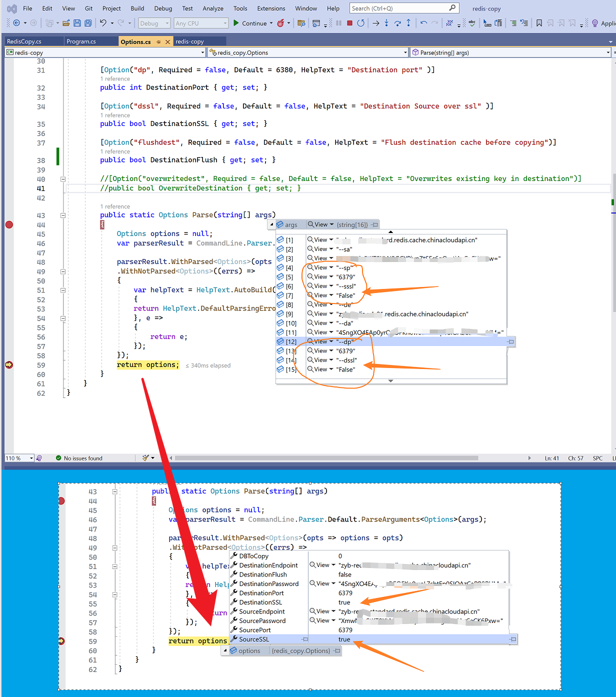Viewport: 616px width, 697px height.
Task: Click the Step Out icon
Action: click(x=408, y=23)
